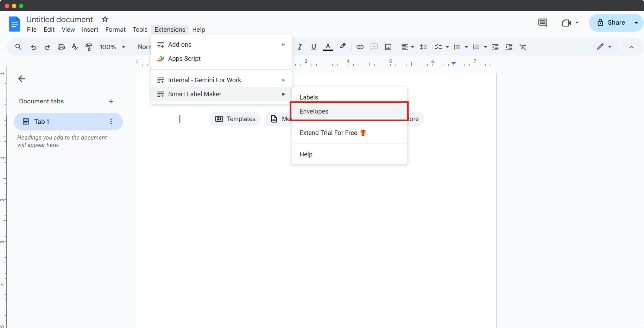Viewport: 644px width, 328px height.
Task: Hide the menus with chevron
Action: (x=631, y=47)
